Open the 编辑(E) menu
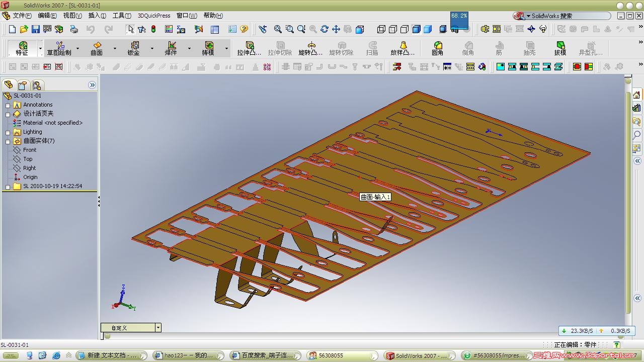The width and height of the screenshot is (644, 362). [x=47, y=16]
